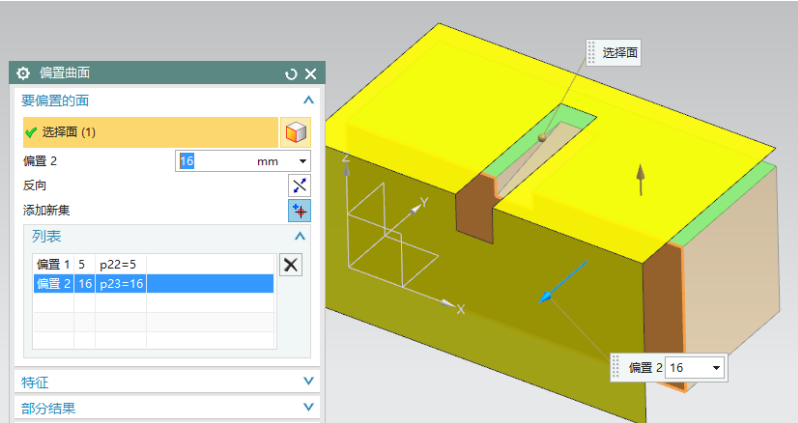Click the 选择面 label in the viewport

point(619,53)
